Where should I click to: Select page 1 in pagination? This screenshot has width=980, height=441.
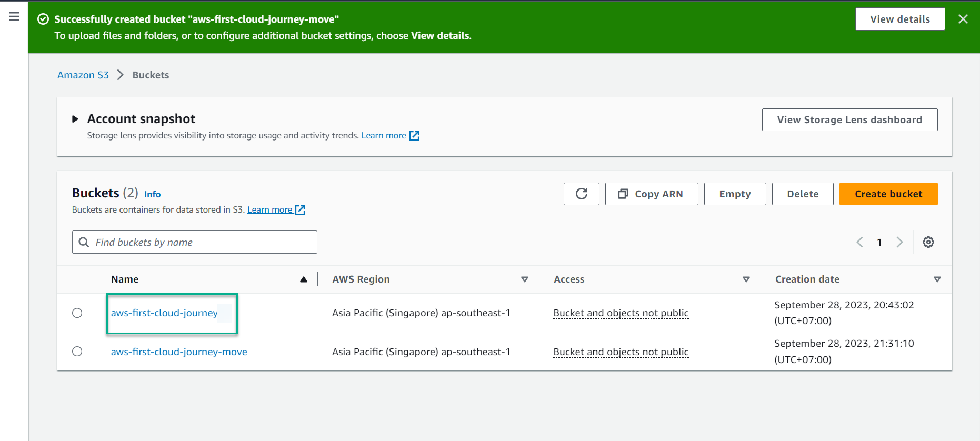879,242
